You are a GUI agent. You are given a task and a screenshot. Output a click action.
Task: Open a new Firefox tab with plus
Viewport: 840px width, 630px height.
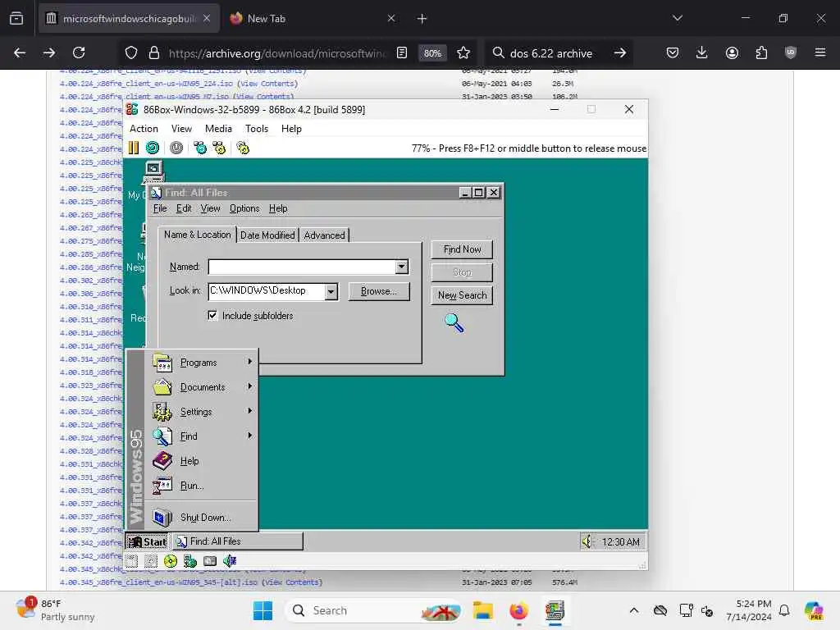(x=422, y=19)
